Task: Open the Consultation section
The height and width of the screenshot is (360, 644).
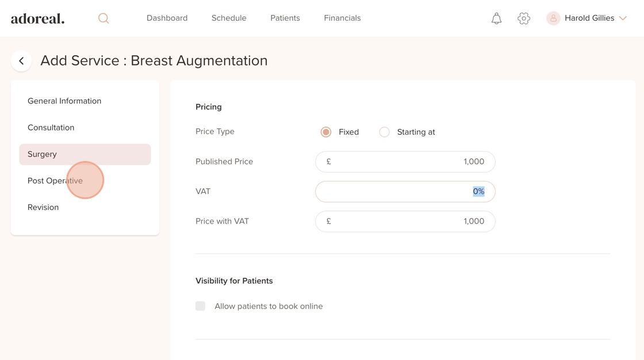Action: (51, 128)
